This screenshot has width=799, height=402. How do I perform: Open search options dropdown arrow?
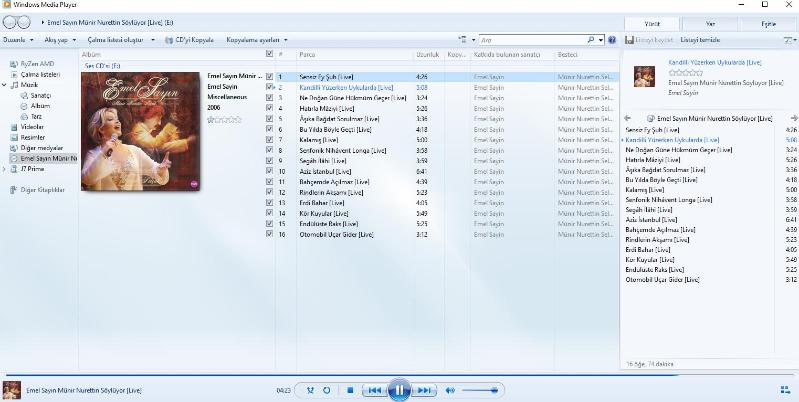pos(601,40)
